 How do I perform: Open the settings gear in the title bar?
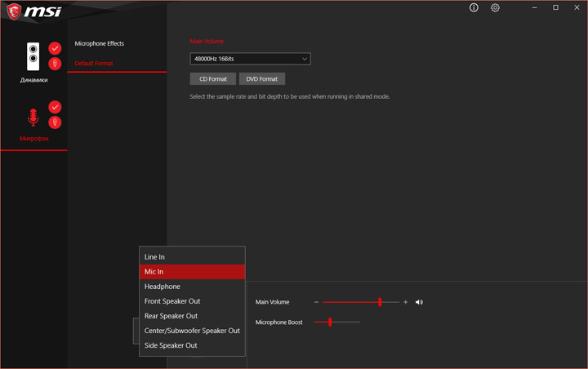[x=495, y=8]
